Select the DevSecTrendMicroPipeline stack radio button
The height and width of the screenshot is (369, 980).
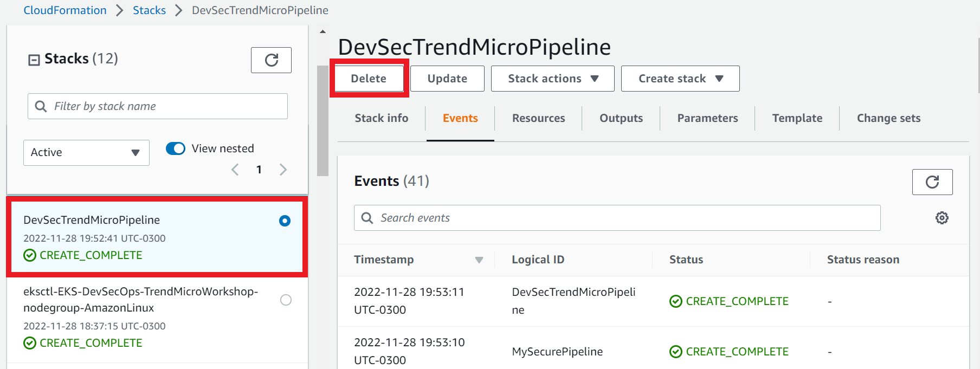click(x=285, y=221)
